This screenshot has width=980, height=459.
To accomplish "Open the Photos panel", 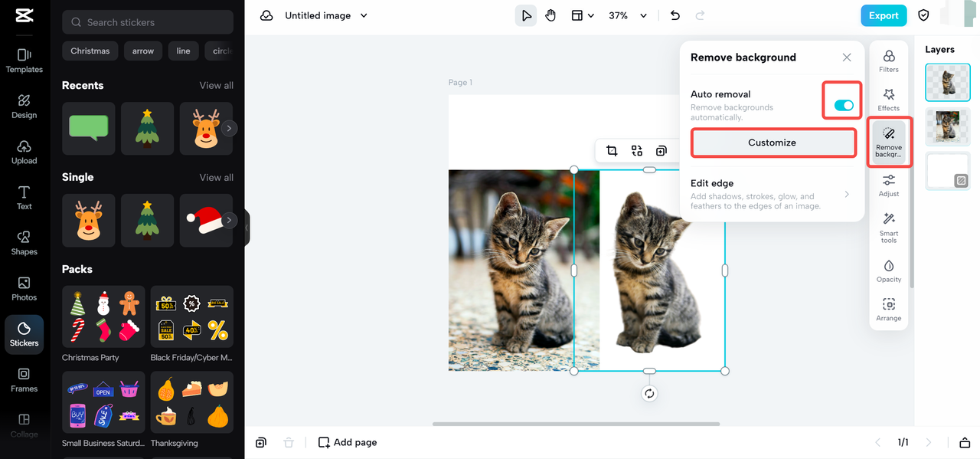I will [x=24, y=288].
